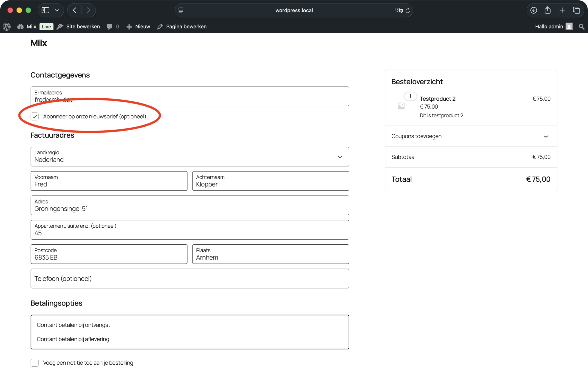Screen dimensions: 588x369
Task: Open the sidebar chevron dropdown in Safari
Action: click(x=57, y=10)
